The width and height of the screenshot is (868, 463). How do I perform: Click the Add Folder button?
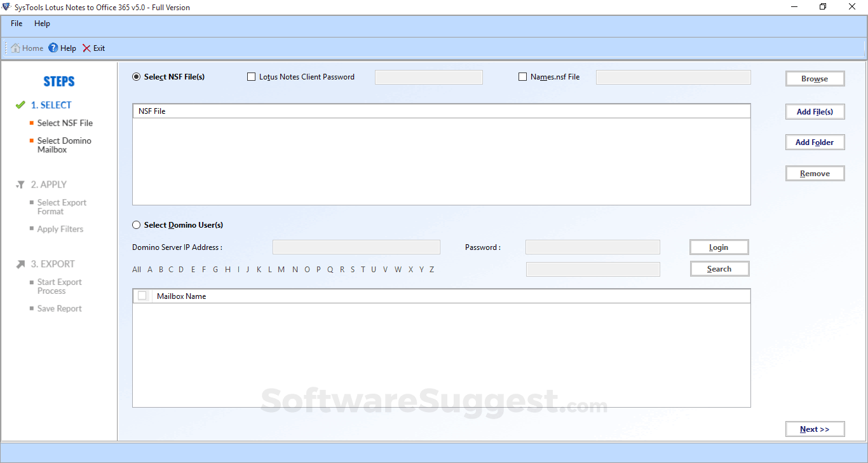(x=815, y=142)
